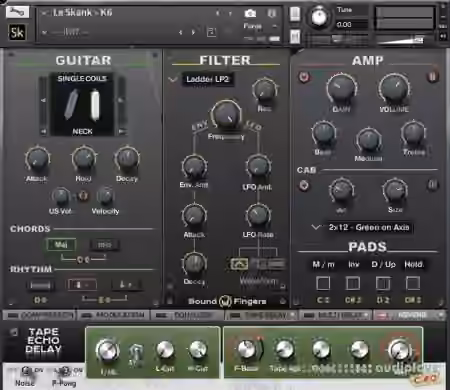The width and height of the screenshot is (450, 390).
Task: Go to next instrument with right arrow
Action: coord(230,13)
